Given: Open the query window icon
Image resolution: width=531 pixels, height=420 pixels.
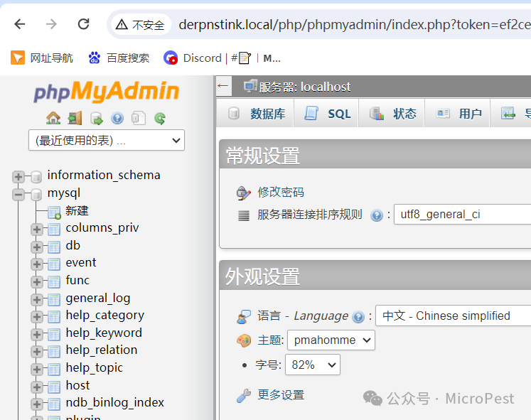Looking at the screenshot, I should coord(97,119).
